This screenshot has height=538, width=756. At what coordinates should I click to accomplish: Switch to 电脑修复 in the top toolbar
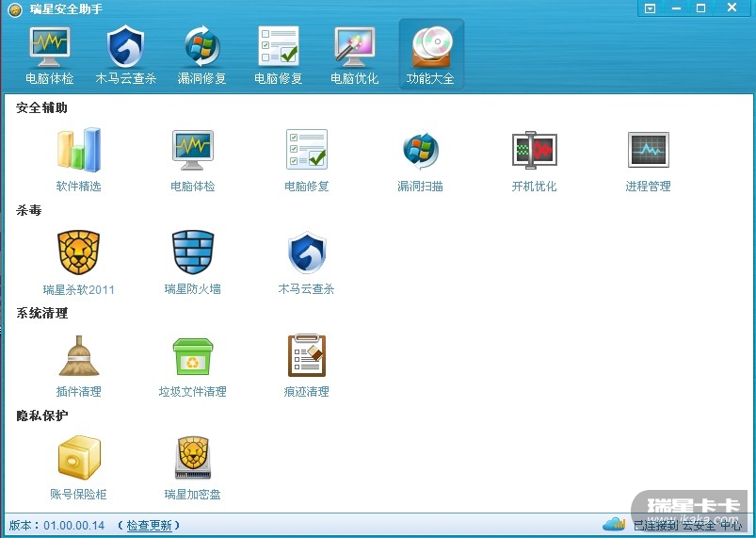click(x=278, y=56)
